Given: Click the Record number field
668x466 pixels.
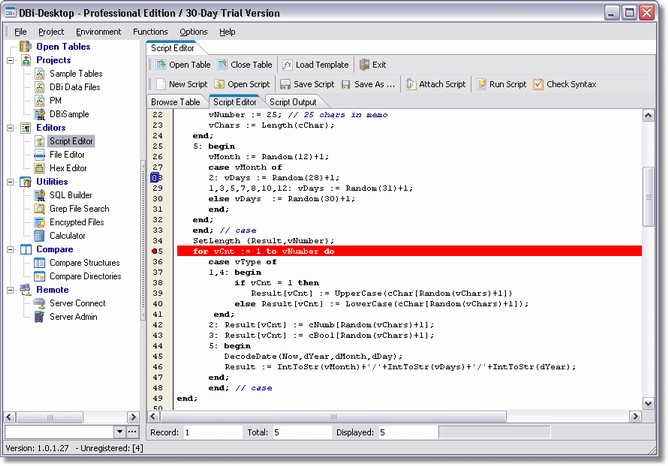Looking at the screenshot, I should [212, 432].
